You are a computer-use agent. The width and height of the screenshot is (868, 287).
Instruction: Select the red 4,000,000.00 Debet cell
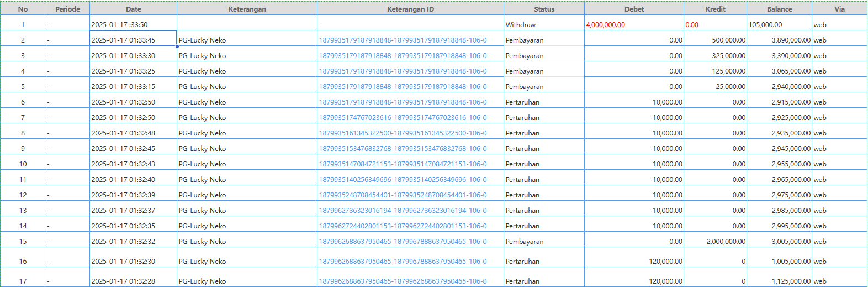tap(606, 25)
